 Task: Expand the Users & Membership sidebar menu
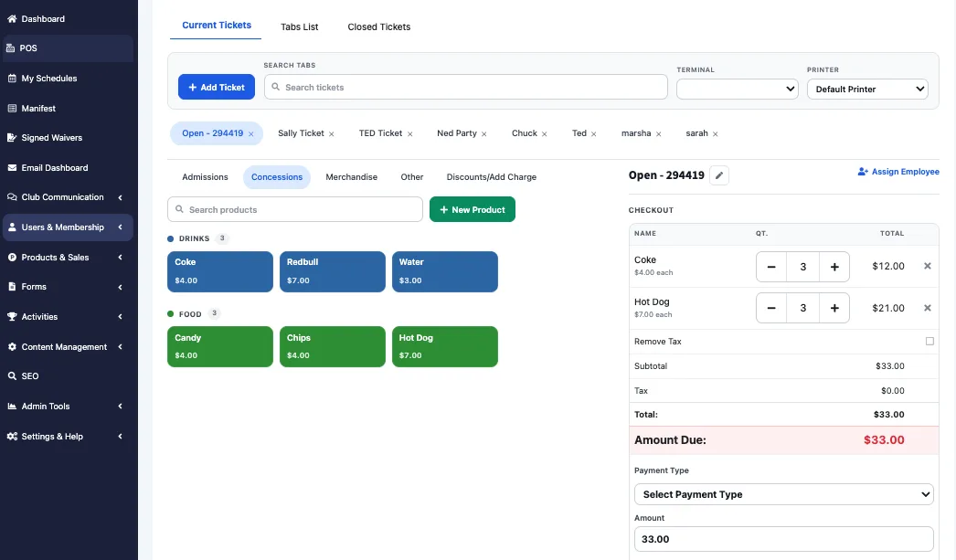click(68, 227)
